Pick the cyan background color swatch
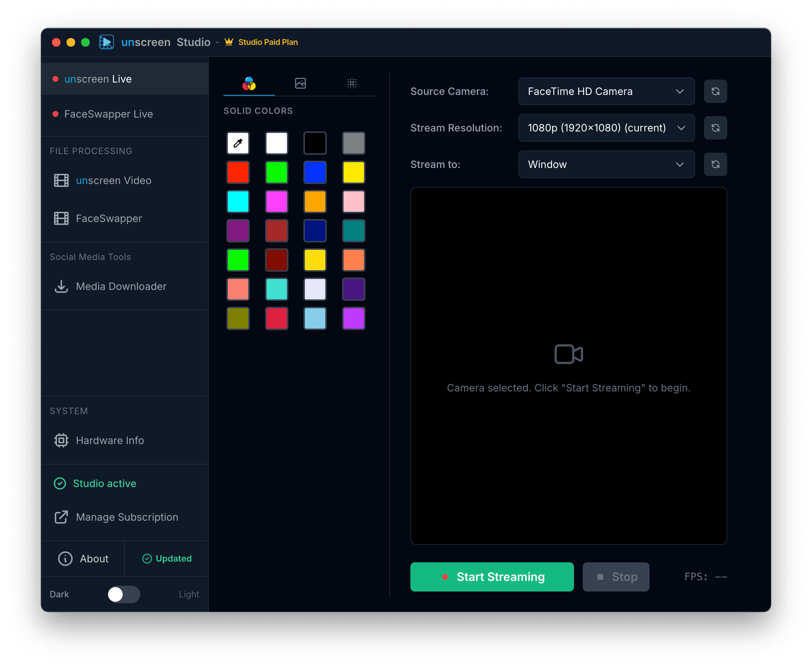 [x=238, y=202]
